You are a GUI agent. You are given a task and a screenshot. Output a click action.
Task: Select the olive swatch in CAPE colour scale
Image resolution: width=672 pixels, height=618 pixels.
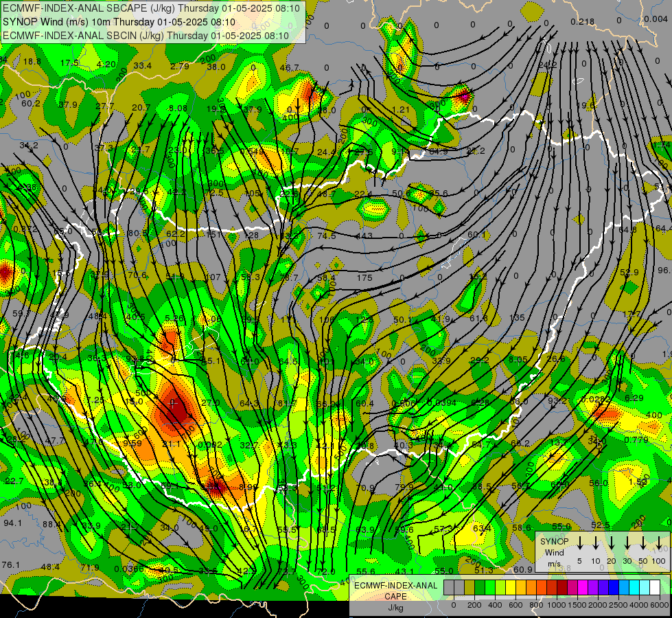(470, 587)
